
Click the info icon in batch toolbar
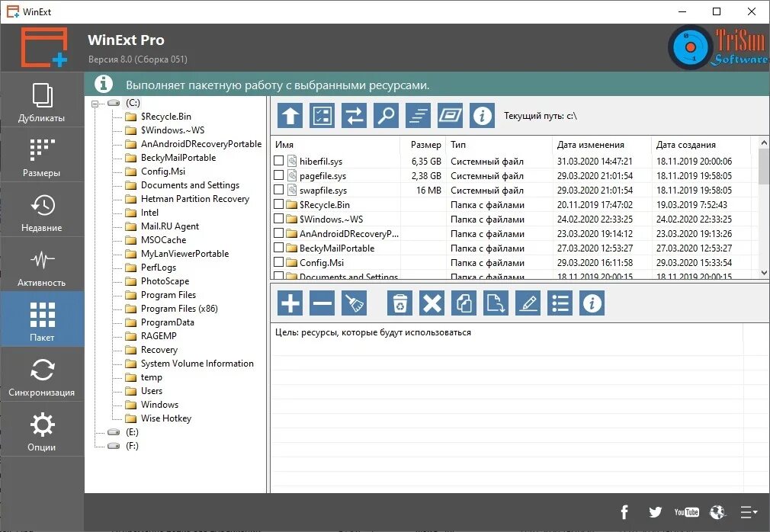(x=592, y=303)
